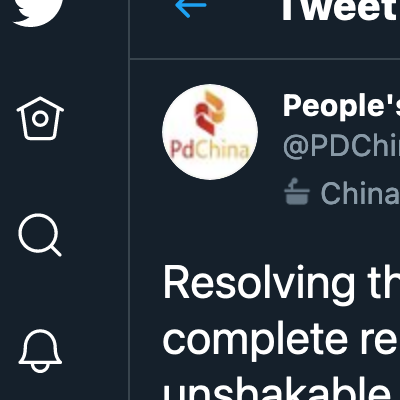
Task: Click the red emblem in the PdChina avatar
Action: click(210, 113)
